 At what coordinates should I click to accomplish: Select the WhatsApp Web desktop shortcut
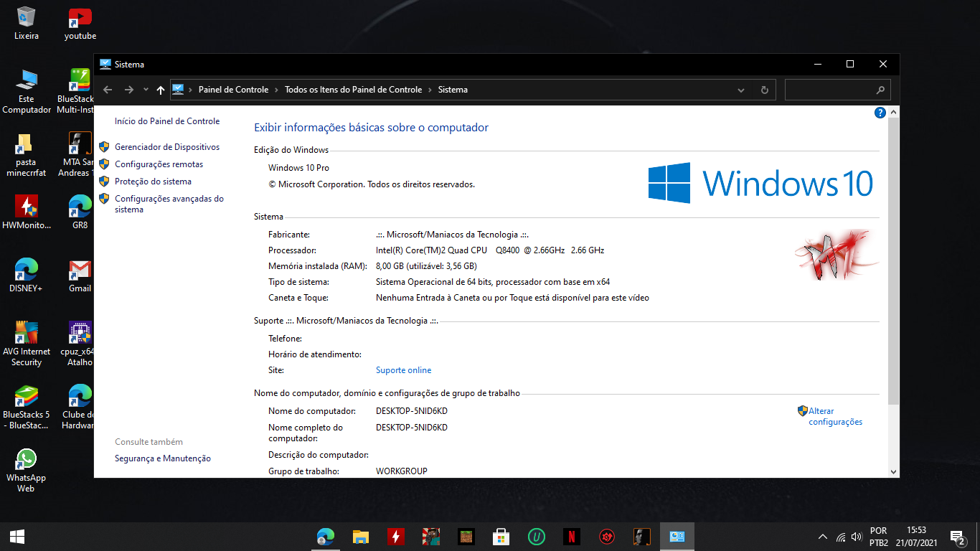(27, 471)
